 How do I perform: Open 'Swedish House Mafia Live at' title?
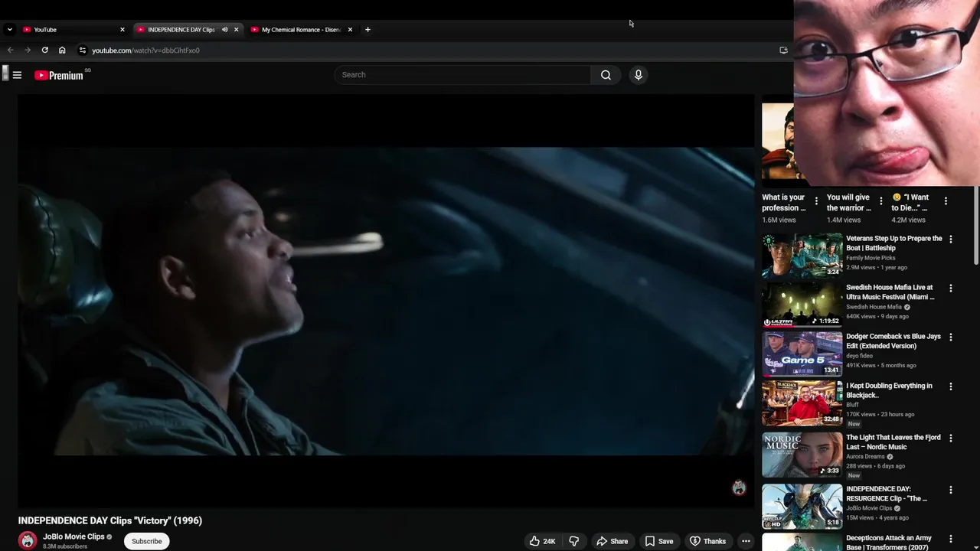pyautogui.click(x=890, y=292)
